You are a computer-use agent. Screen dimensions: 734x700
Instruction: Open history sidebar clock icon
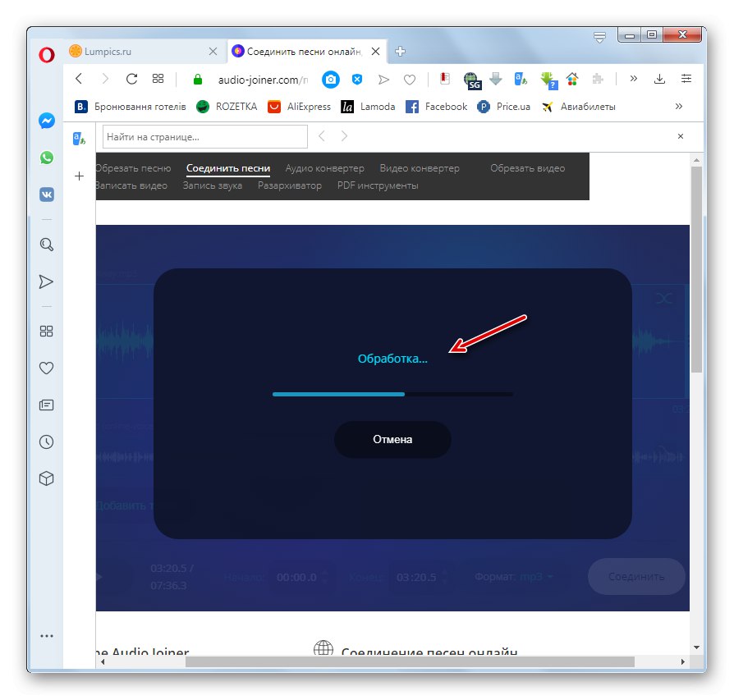[46, 442]
